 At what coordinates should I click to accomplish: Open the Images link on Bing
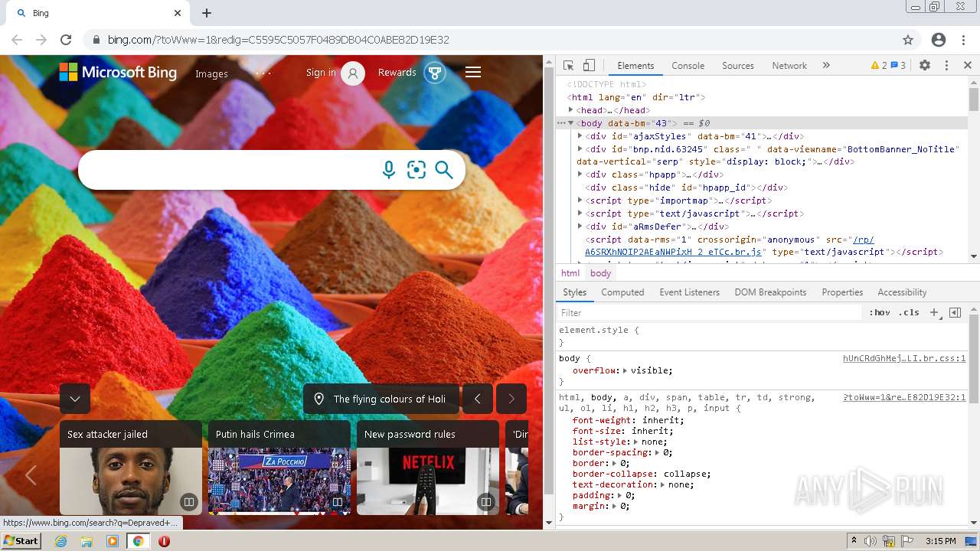click(211, 74)
